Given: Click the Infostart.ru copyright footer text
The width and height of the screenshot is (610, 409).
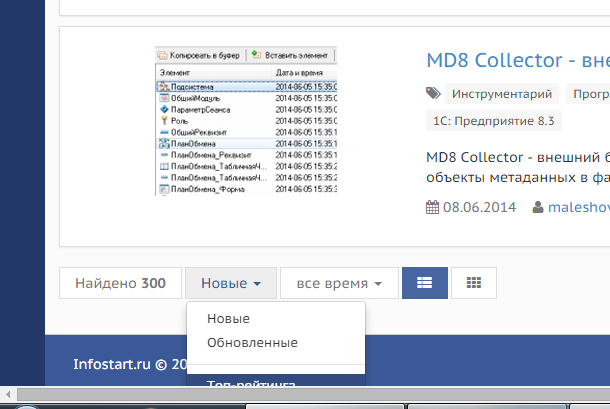Looking at the screenshot, I should (130, 364).
